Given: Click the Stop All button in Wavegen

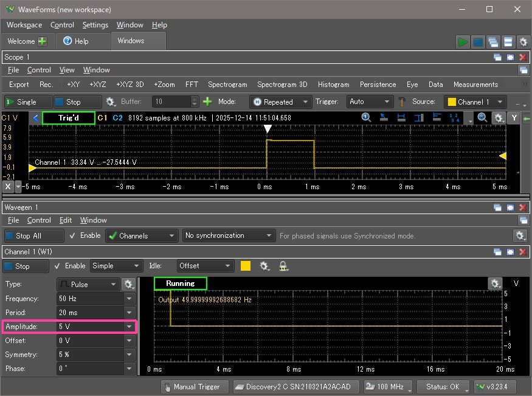Looking at the screenshot, I should 33,235.
